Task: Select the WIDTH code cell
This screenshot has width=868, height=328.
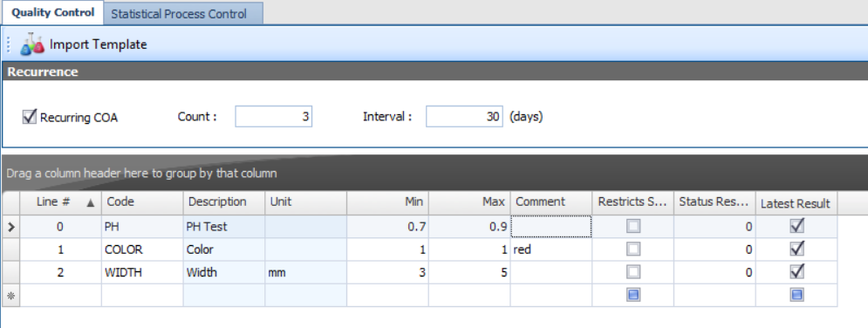Action: 142,272
